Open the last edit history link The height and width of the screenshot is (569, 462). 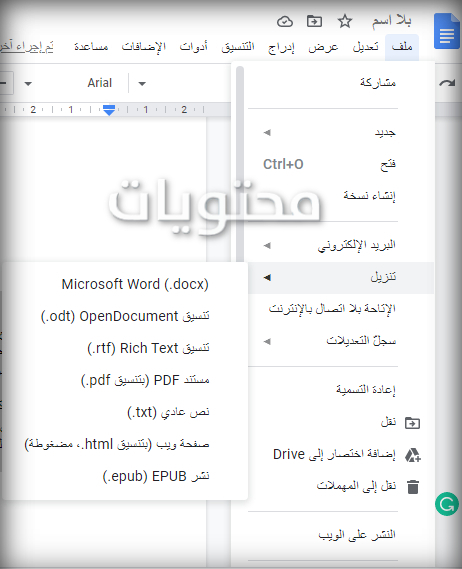pyautogui.click(x=26, y=46)
